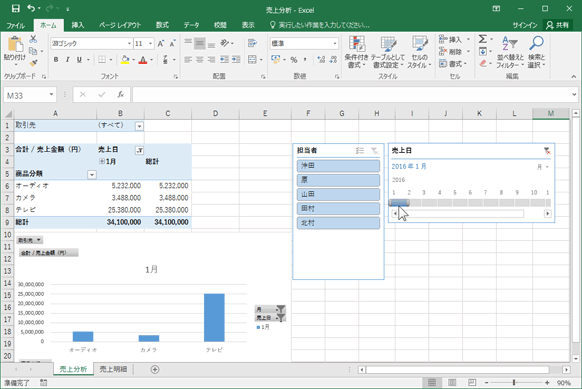Click the 削除 delete cells button

pyautogui.click(x=455, y=52)
